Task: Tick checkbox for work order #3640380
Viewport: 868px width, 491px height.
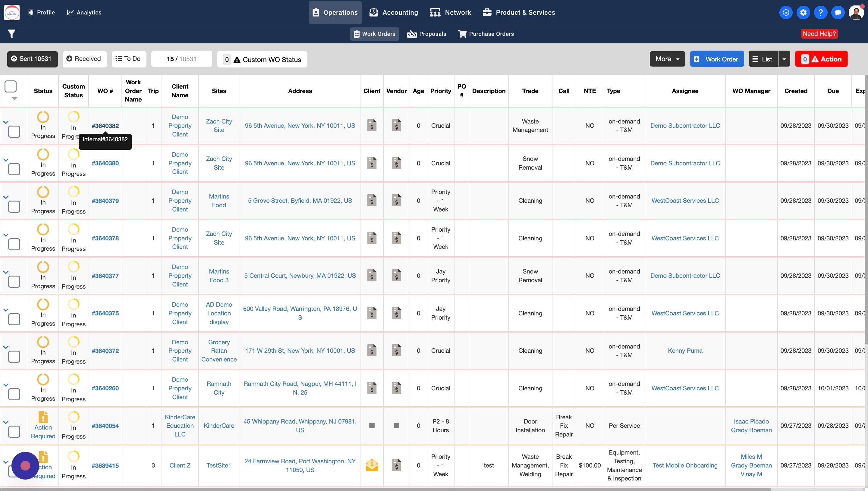Action: tap(14, 169)
